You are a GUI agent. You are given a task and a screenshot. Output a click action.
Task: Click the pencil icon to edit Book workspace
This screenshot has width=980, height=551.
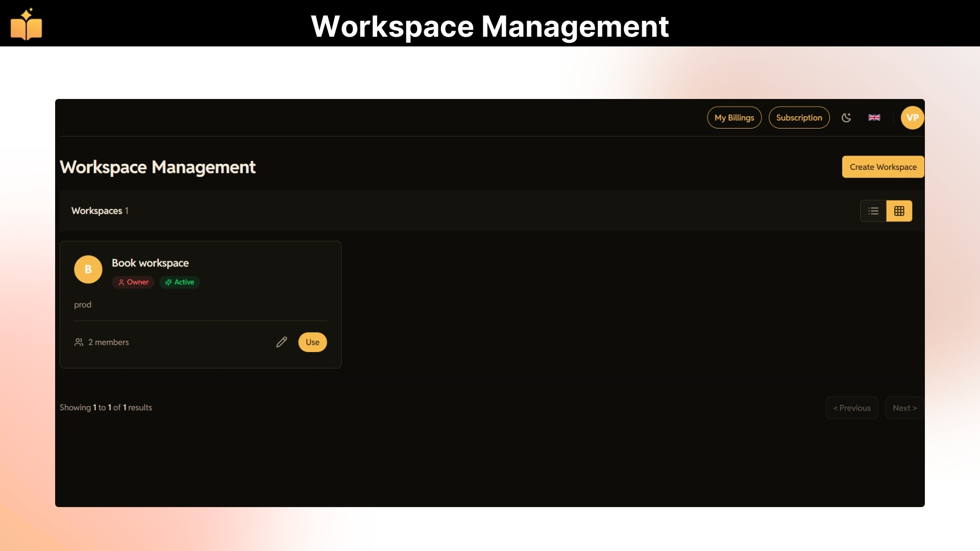point(281,342)
